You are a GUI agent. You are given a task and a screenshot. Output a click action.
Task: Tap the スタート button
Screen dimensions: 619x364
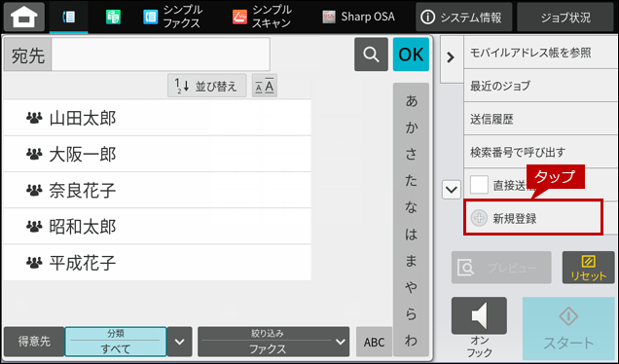pos(568,328)
